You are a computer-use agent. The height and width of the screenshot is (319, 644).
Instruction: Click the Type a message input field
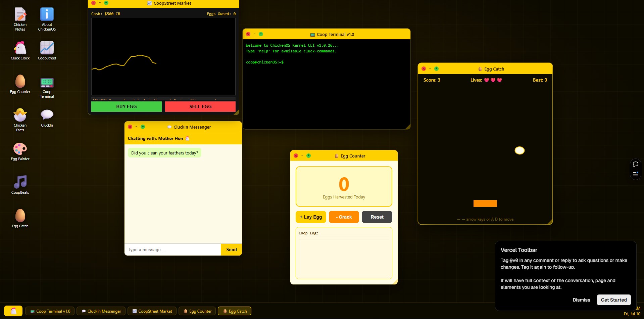point(172,249)
